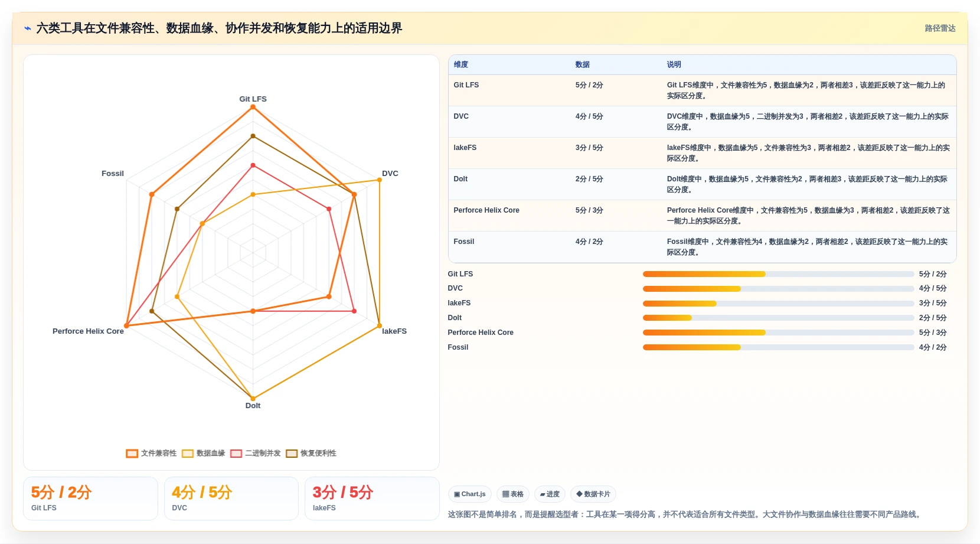Select the Git LFS progress bar
The image size is (980, 544).
[x=778, y=274]
